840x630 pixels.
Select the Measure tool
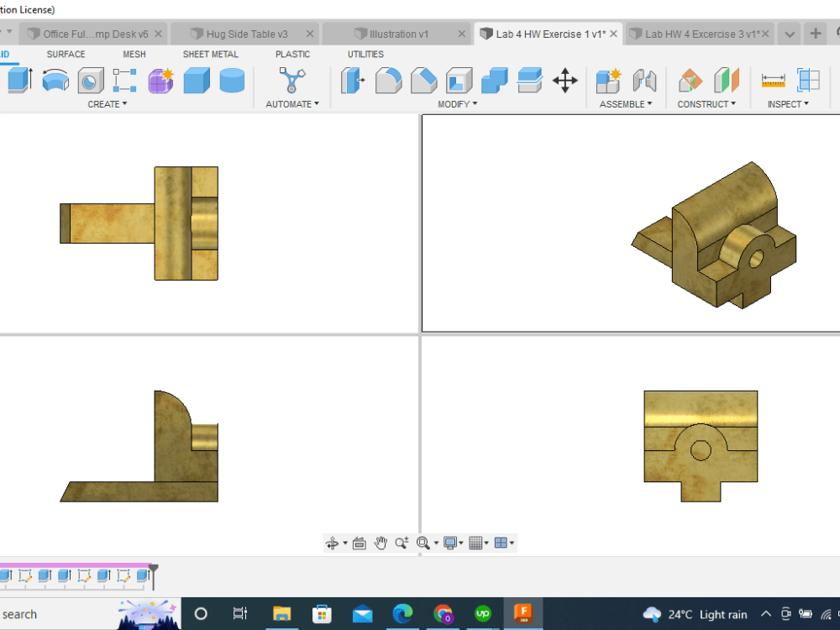[773, 81]
